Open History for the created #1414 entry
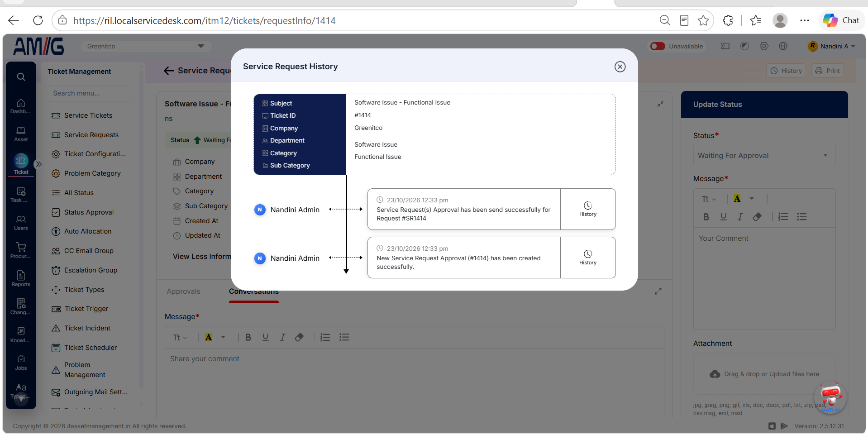 click(x=588, y=258)
